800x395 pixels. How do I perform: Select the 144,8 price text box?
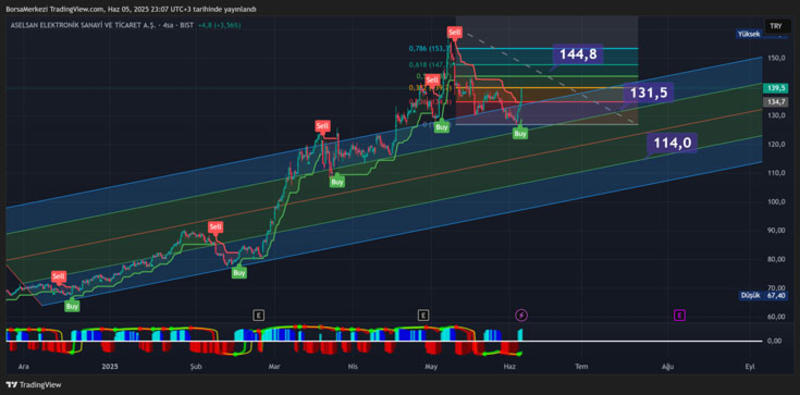[x=578, y=54]
